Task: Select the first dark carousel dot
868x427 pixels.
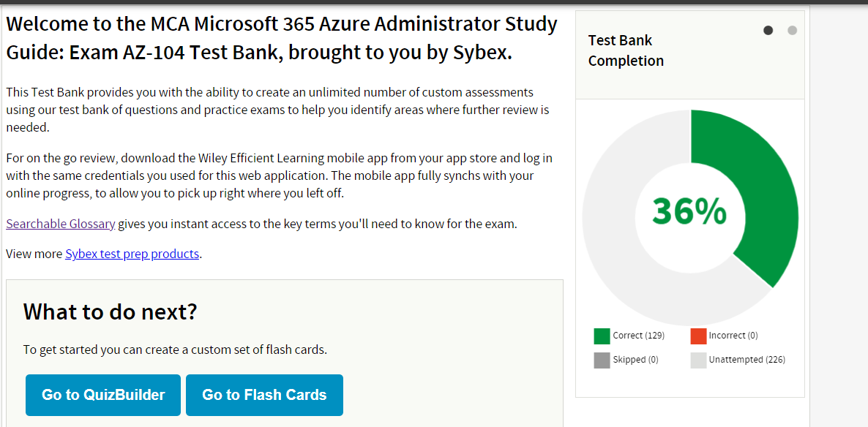Action: 768,30
